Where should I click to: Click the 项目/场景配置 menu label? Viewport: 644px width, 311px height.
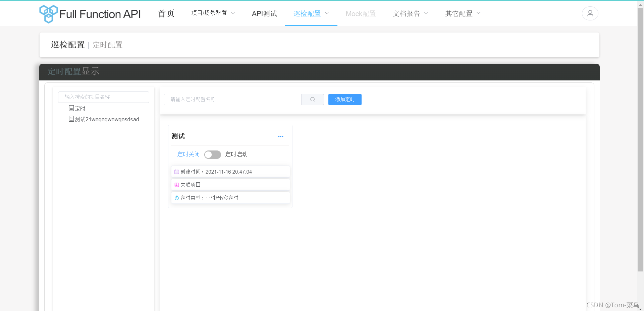point(209,13)
